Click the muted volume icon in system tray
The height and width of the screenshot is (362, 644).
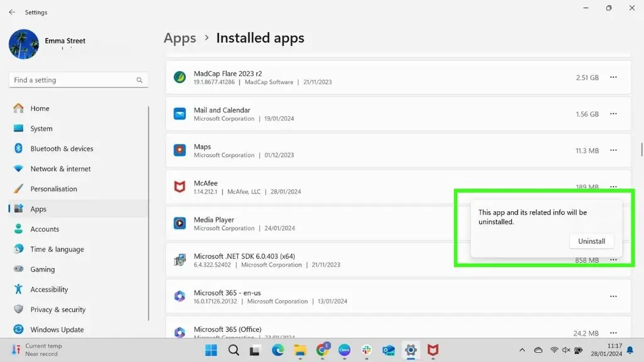coord(567,350)
